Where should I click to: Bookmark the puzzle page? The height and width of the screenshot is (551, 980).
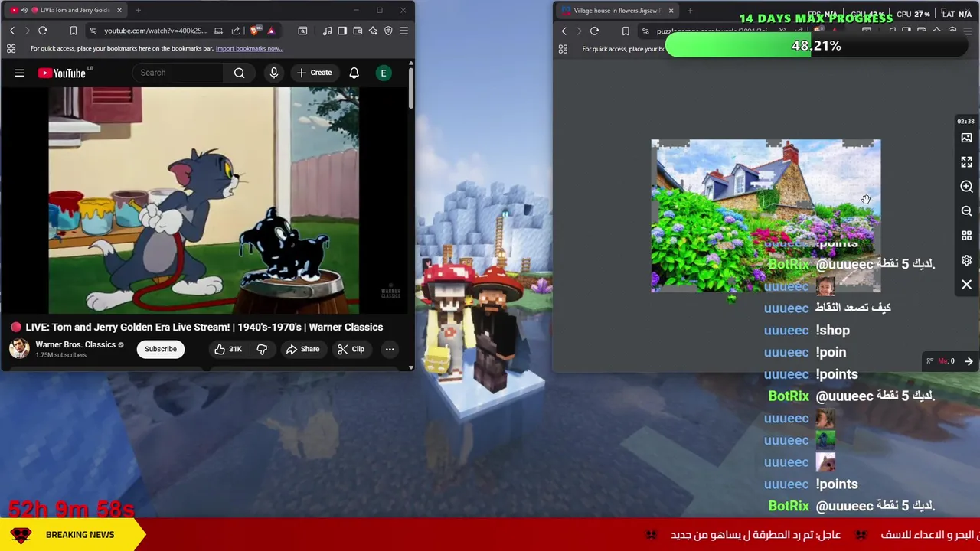pos(626,31)
